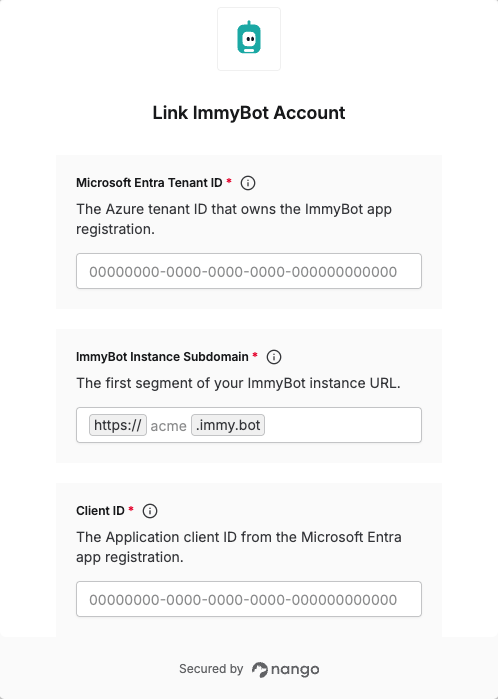The height and width of the screenshot is (699, 498).
Task: Click the .immy.bot suffix chip
Action: pyautogui.click(x=228, y=425)
